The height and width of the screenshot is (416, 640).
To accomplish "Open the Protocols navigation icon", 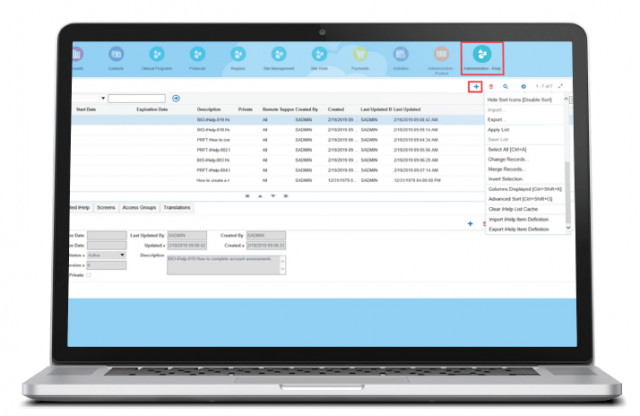I will (198, 57).
